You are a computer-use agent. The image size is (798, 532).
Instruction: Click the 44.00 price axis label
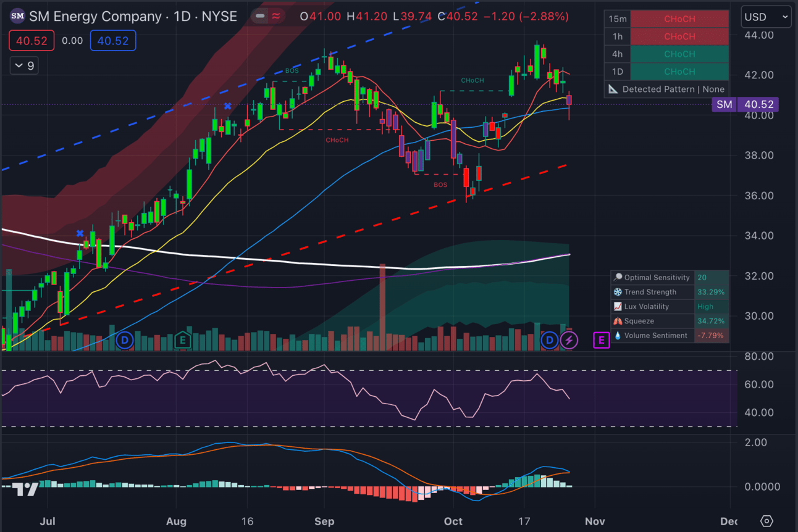point(759,35)
